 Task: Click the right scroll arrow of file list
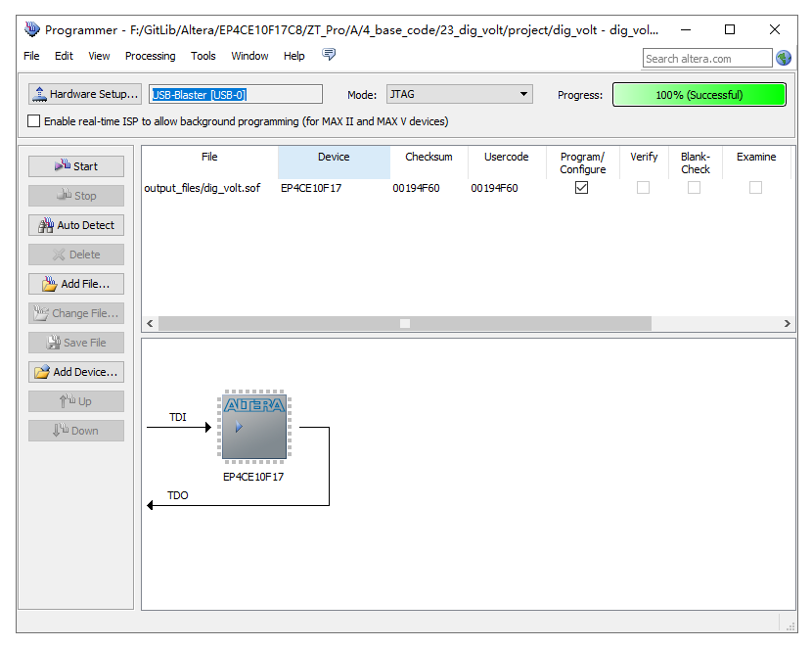coord(788,323)
